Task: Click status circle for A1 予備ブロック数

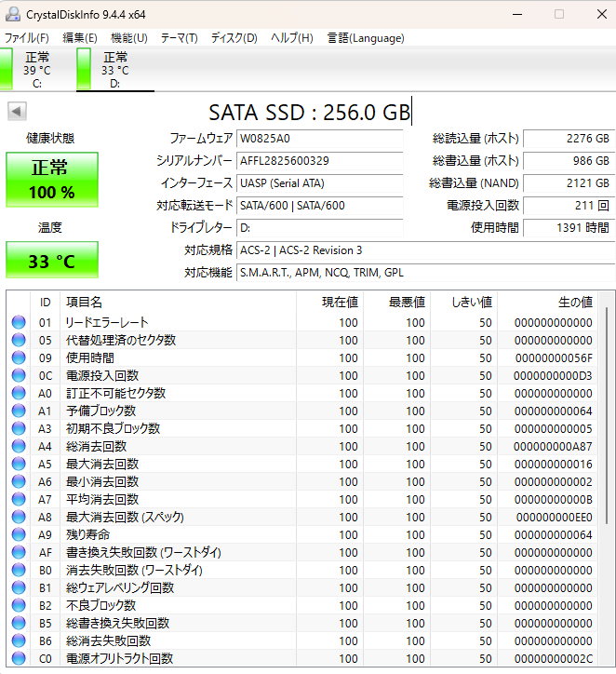Action: coord(19,411)
